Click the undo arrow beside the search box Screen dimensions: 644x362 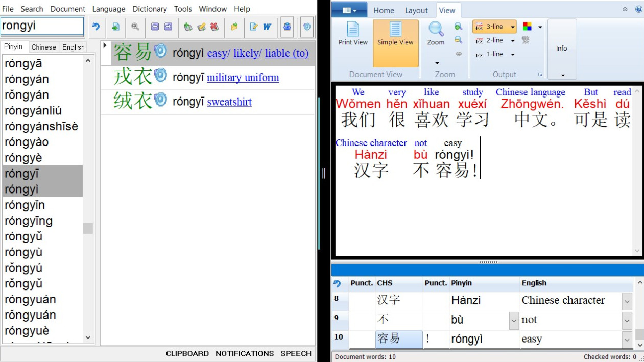coord(96,27)
